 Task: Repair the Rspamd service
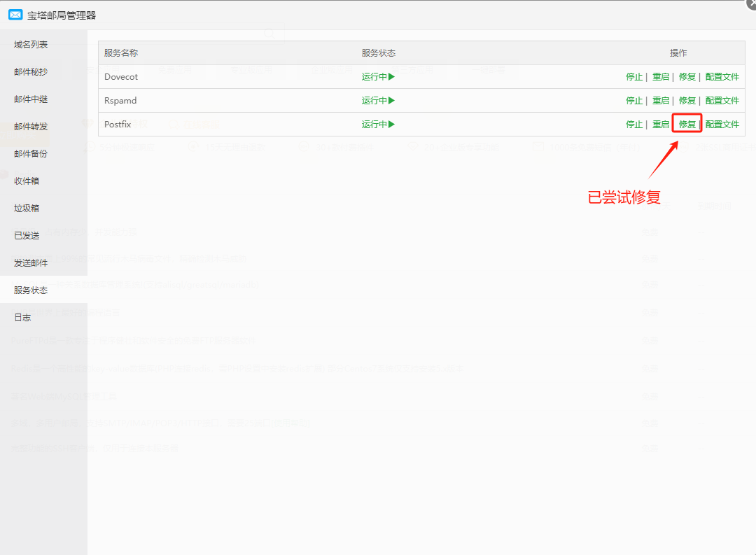tap(687, 100)
